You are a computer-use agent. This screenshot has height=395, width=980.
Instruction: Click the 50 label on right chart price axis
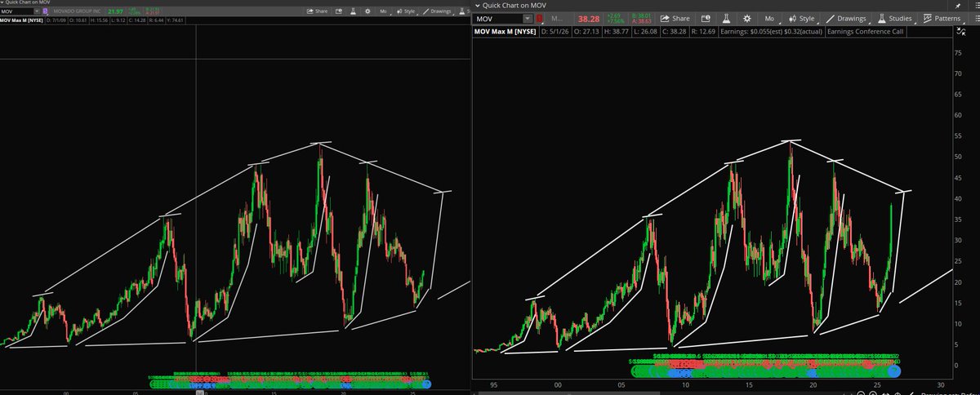[x=957, y=156]
